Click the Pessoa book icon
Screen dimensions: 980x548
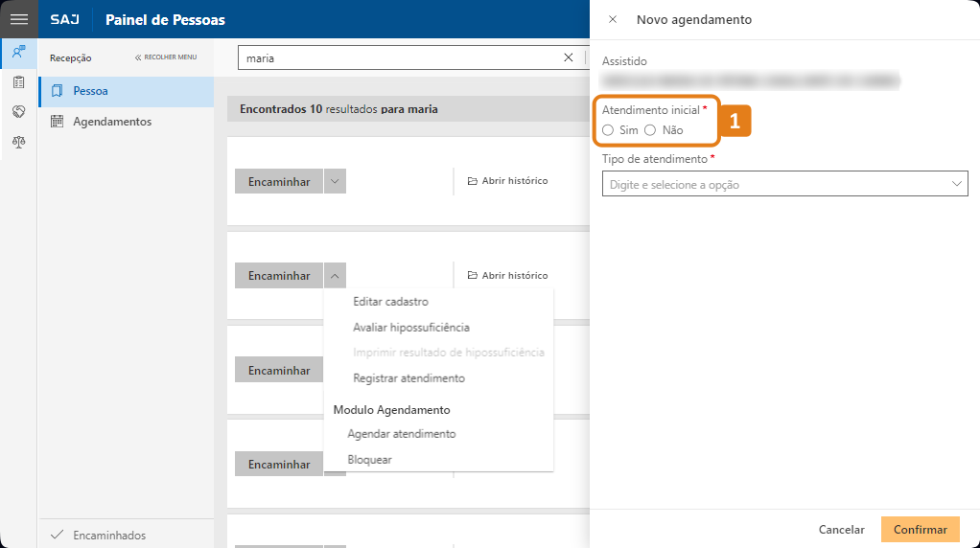point(57,91)
